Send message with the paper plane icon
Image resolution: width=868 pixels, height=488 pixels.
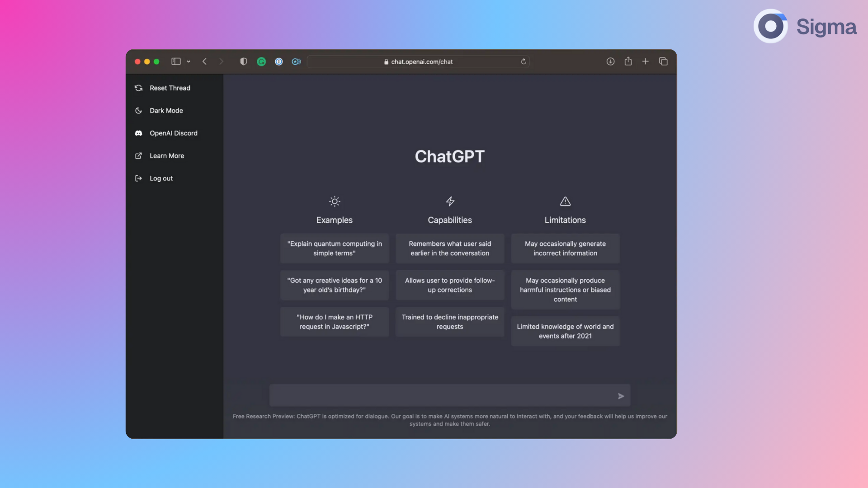tap(621, 396)
